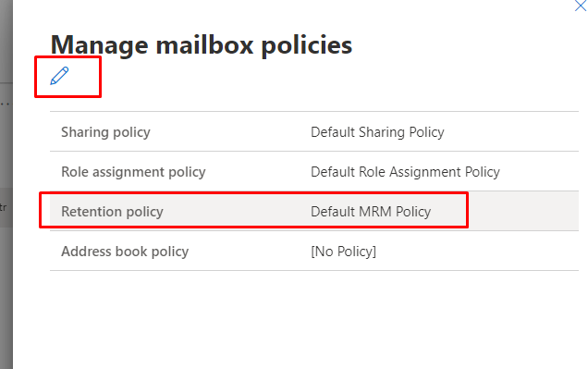
Task: Click empty space right of Default Role Assignment Policy
Action: tap(540, 172)
